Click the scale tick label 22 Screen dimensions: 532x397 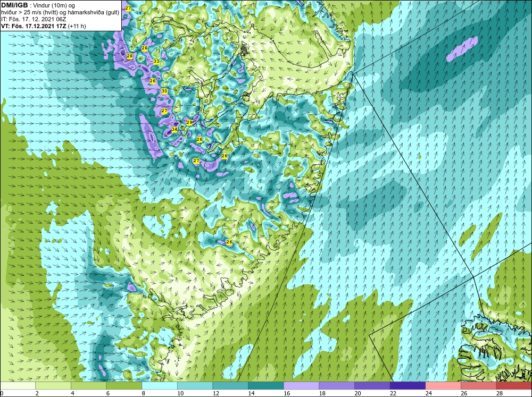[393, 393]
